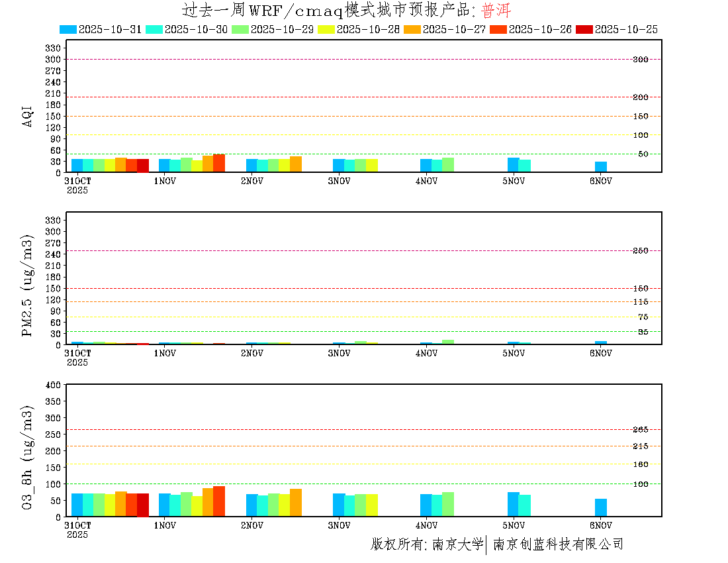
Task: Select the orange 2NOV bar in AQI chart
Action: pos(295,164)
